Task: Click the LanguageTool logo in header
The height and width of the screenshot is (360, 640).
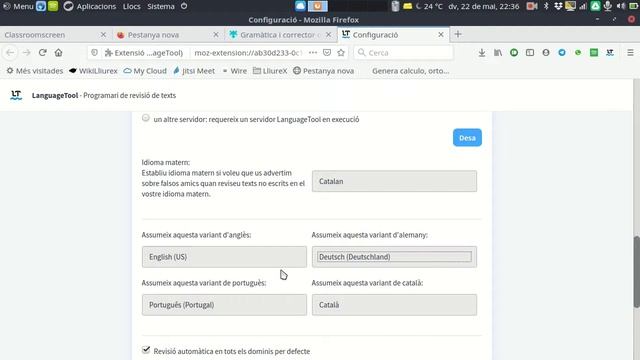Action: click(x=16, y=95)
